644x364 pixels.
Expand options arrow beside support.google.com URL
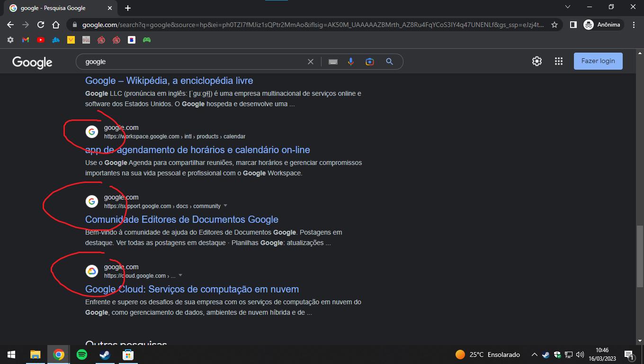[225, 206]
